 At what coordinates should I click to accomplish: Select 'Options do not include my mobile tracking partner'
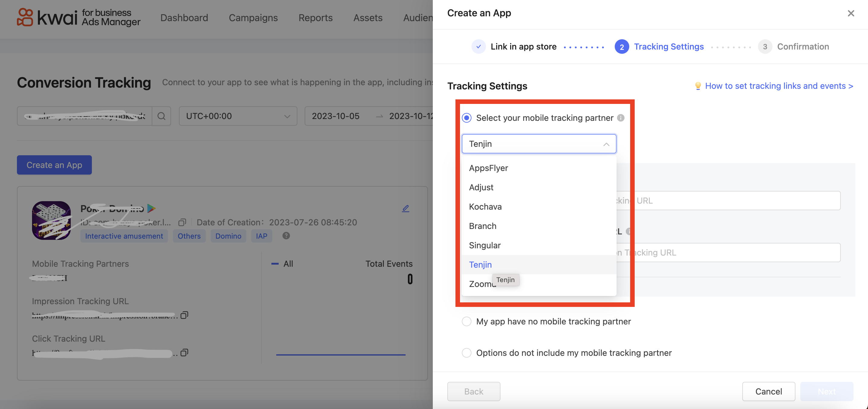point(467,353)
